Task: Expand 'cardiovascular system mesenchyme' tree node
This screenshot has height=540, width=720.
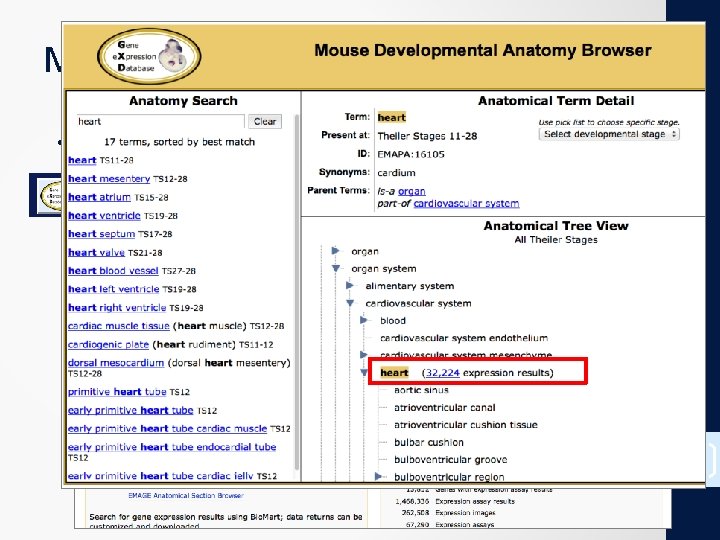Action: pos(363,354)
